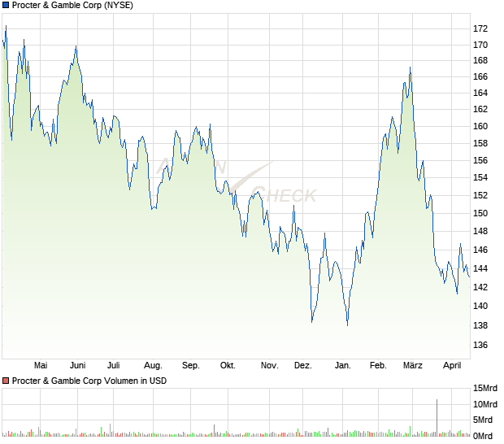
Task: Click the 'Juni' month label
Action: pos(77,365)
